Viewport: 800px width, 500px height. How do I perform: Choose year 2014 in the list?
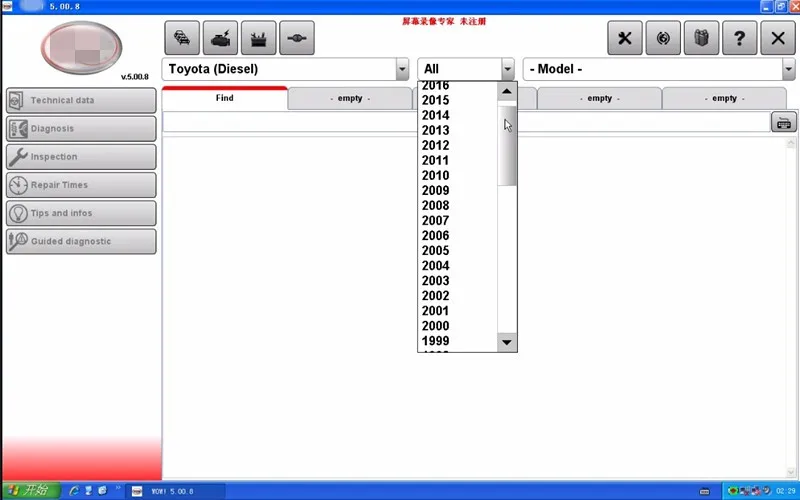[x=435, y=115]
